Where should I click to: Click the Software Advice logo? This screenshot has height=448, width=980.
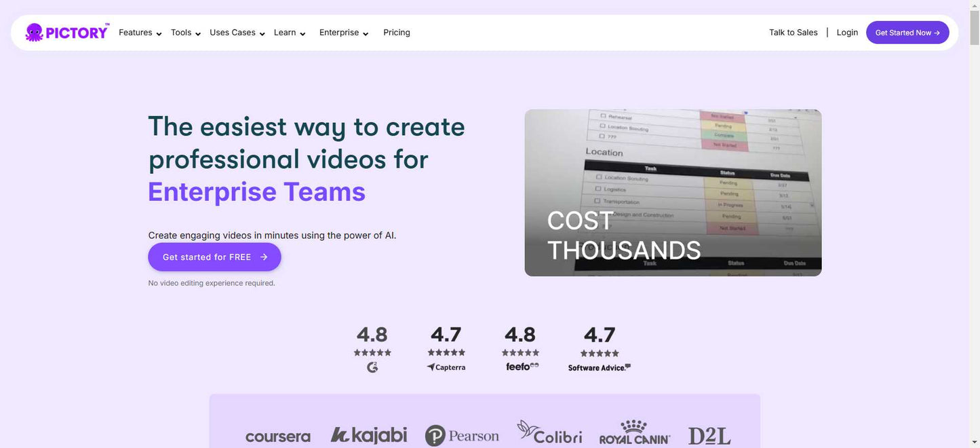point(600,367)
